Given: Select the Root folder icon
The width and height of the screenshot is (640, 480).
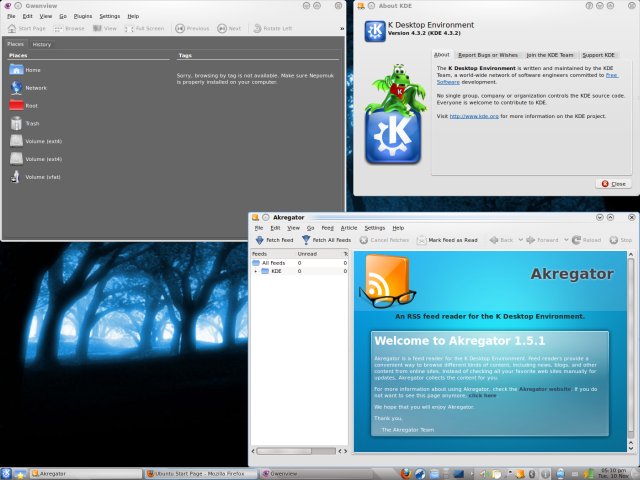Looking at the screenshot, I should tap(16, 105).
